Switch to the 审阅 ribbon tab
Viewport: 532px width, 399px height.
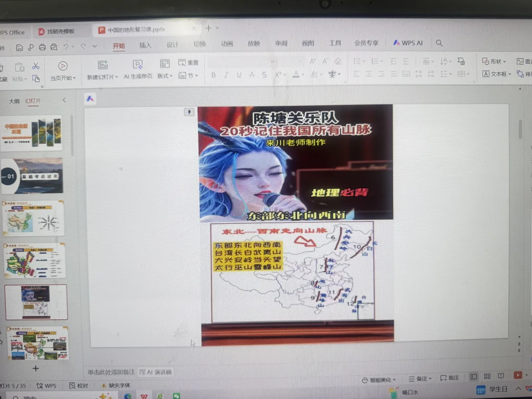(281, 43)
